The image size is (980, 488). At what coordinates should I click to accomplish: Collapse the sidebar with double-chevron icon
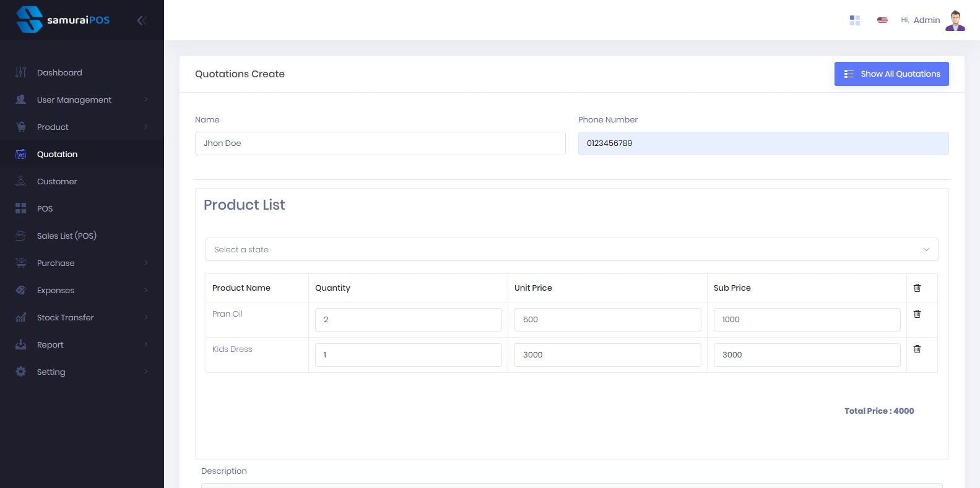click(142, 20)
